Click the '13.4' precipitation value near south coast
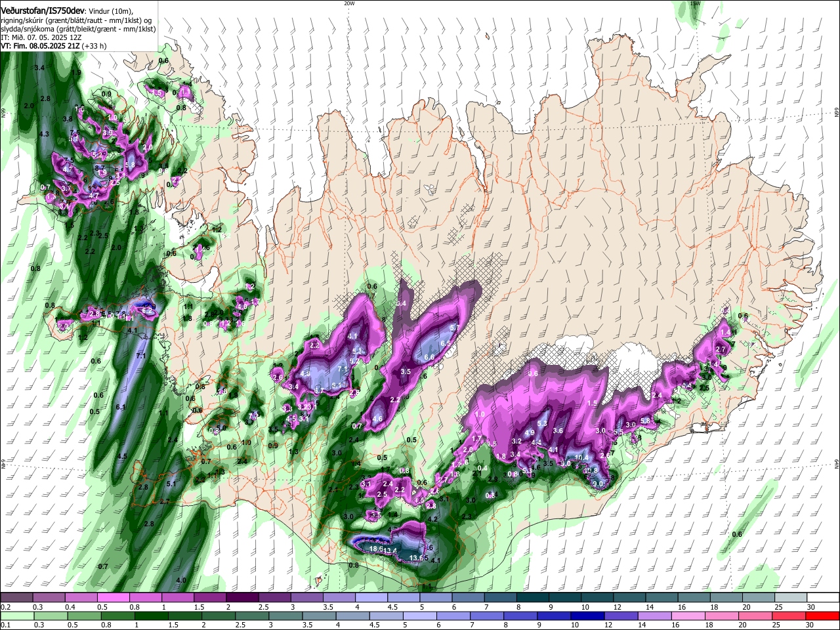This screenshot has height=630, width=840. tap(390, 551)
